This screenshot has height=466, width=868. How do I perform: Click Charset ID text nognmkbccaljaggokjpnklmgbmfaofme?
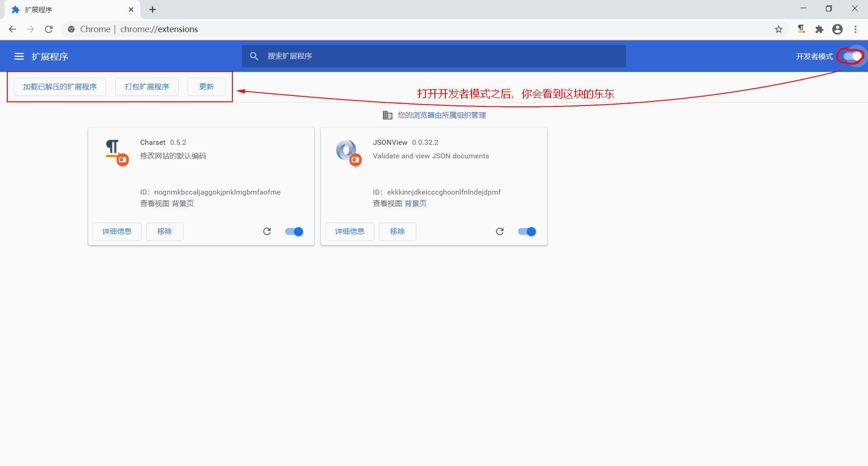(x=217, y=192)
